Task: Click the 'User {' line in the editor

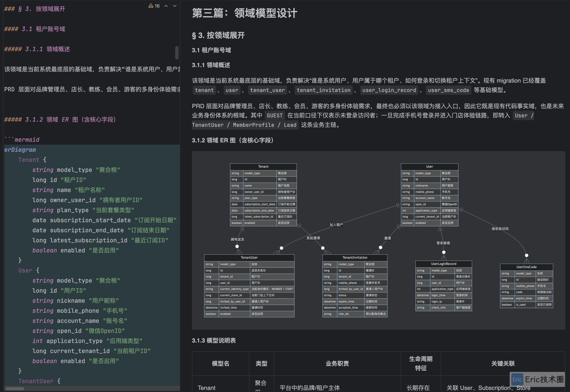Action: (29, 271)
